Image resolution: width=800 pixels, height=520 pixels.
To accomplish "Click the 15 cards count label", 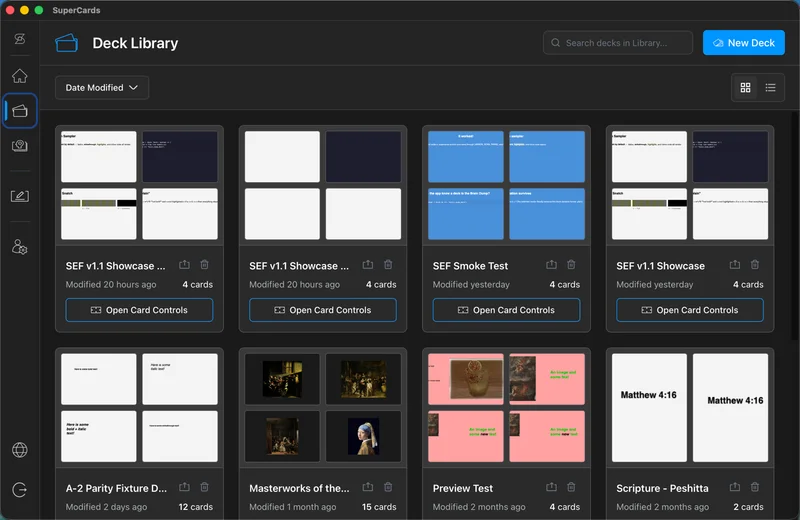I will (379, 507).
